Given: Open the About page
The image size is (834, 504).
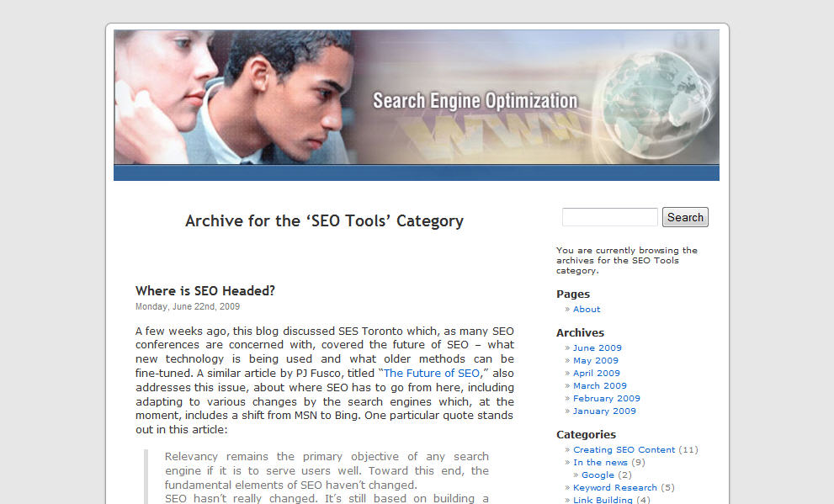Looking at the screenshot, I should coord(586,309).
